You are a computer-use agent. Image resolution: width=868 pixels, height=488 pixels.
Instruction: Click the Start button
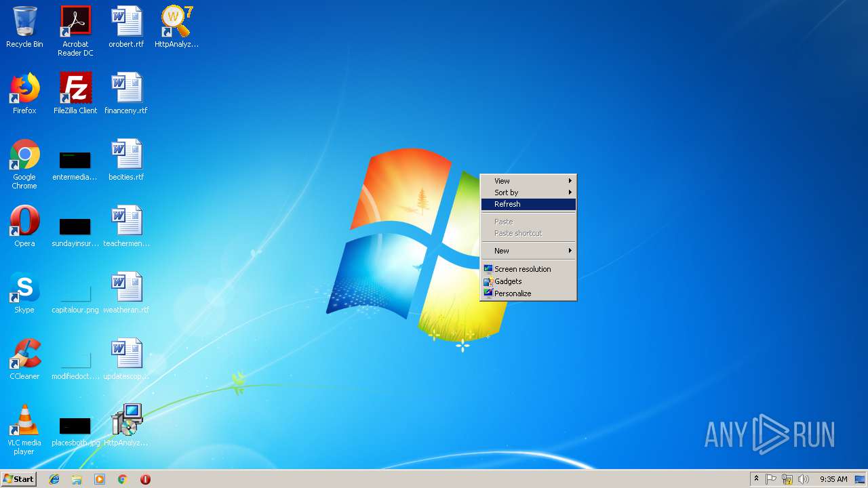click(19, 479)
